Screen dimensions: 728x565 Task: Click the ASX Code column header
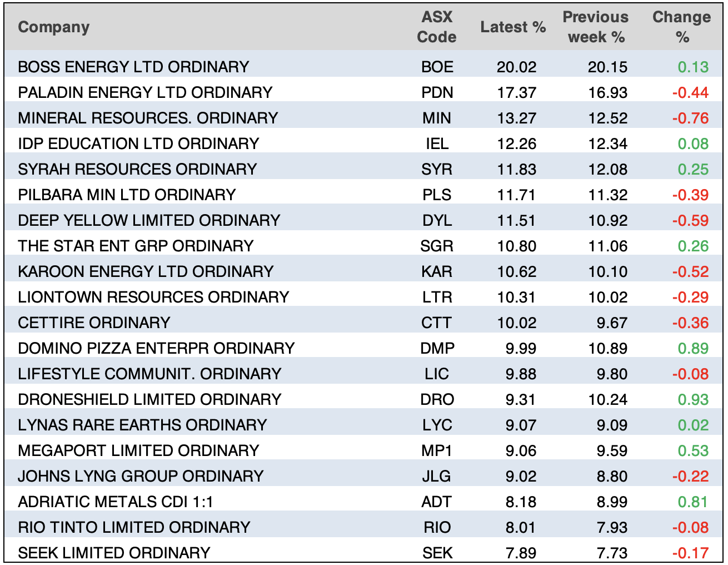pyautogui.click(x=436, y=27)
